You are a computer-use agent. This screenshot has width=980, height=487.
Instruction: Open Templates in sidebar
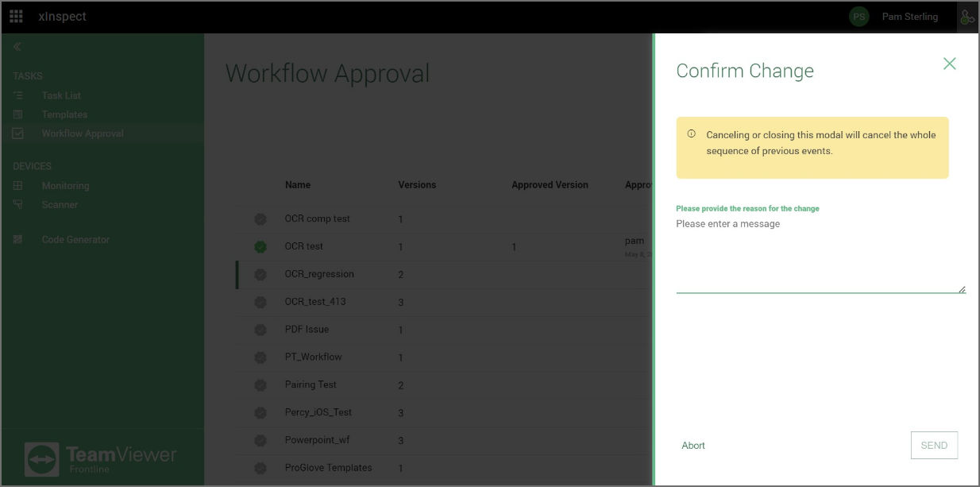click(x=64, y=114)
